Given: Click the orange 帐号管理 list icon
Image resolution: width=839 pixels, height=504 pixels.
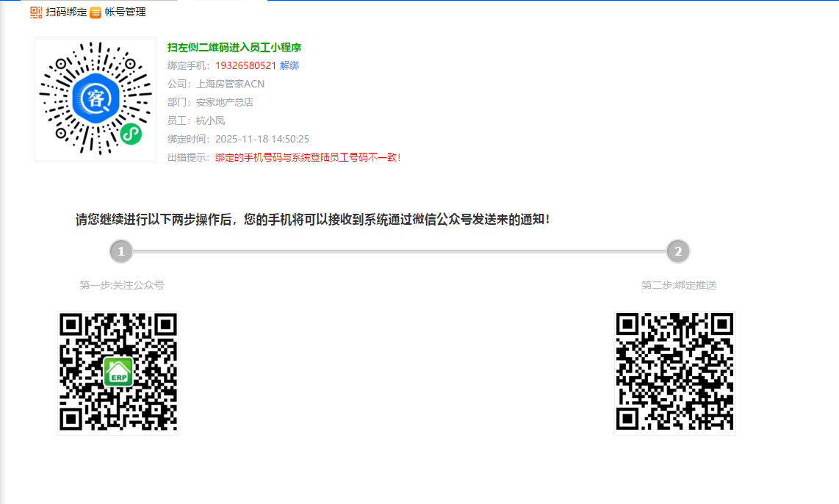Looking at the screenshot, I should (96, 12).
